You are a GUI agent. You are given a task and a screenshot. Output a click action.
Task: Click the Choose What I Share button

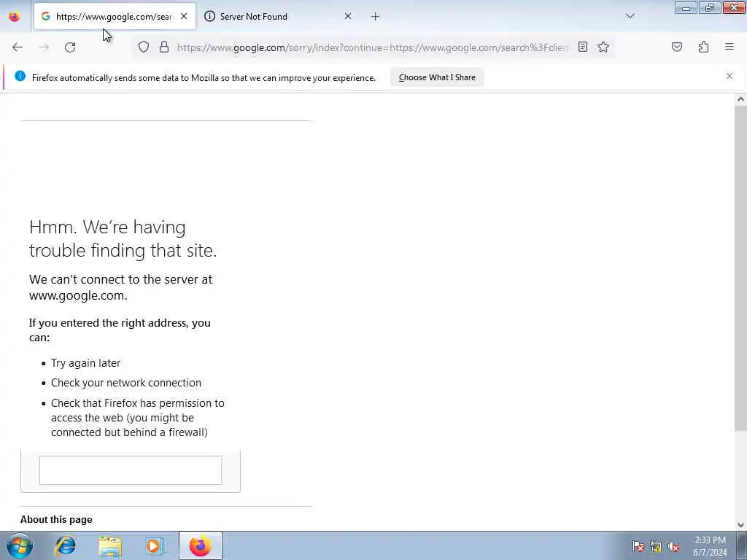tap(437, 77)
